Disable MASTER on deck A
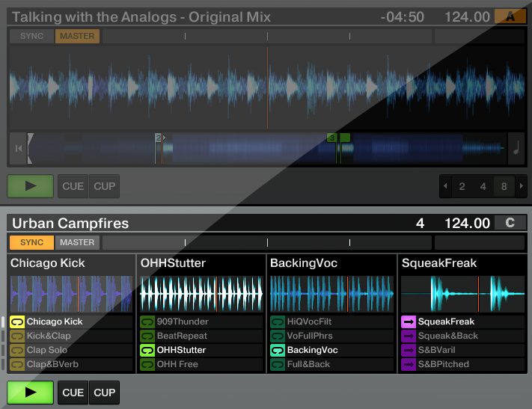 pos(77,36)
